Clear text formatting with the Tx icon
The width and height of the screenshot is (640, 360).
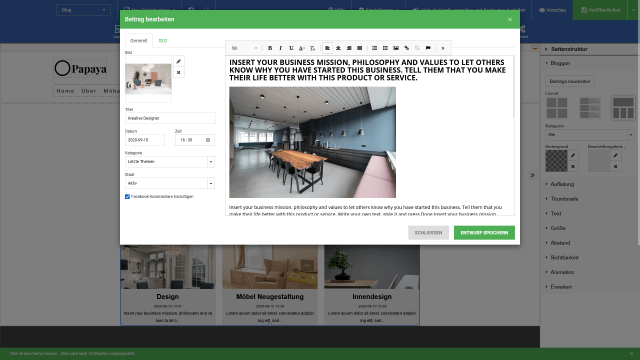(x=312, y=48)
